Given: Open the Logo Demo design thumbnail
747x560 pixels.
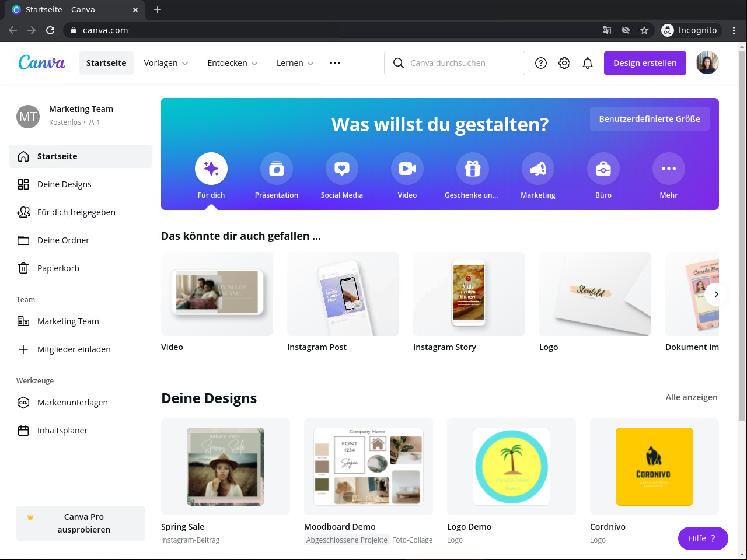Looking at the screenshot, I should click(x=511, y=467).
